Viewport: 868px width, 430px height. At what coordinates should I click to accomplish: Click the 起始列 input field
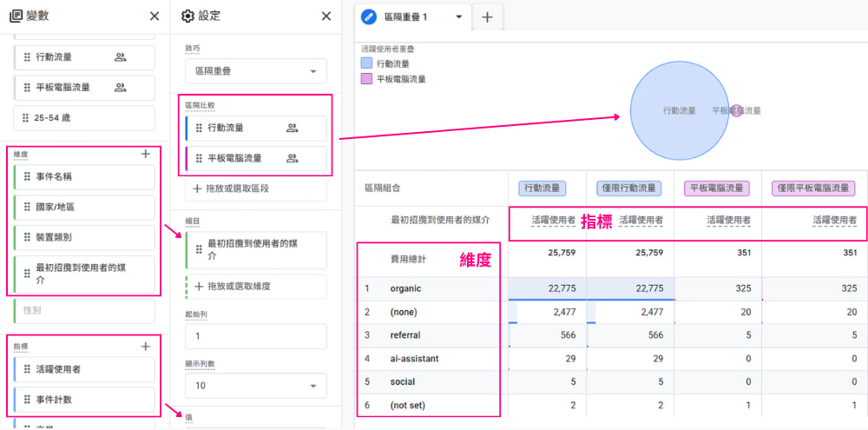(x=256, y=336)
